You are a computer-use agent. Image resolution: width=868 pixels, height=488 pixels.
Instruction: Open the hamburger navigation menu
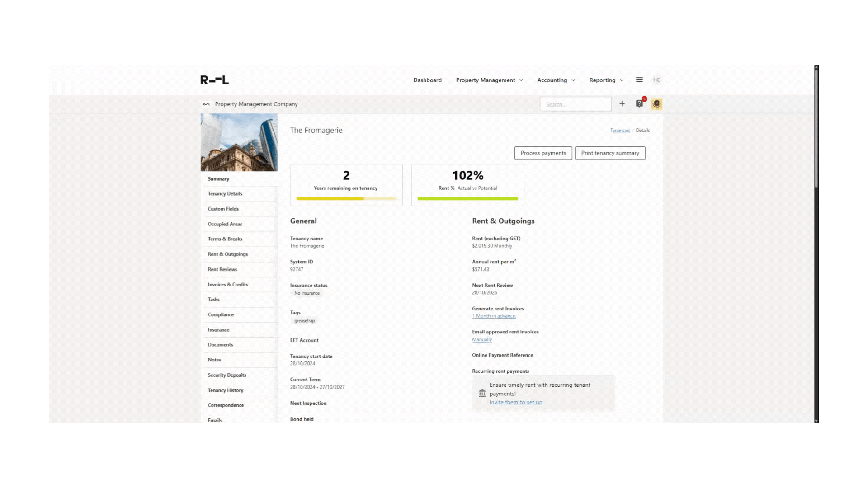coord(639,80)
